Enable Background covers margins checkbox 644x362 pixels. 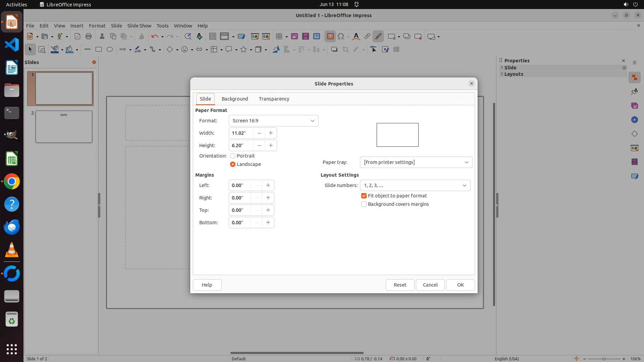click(364, 204)
